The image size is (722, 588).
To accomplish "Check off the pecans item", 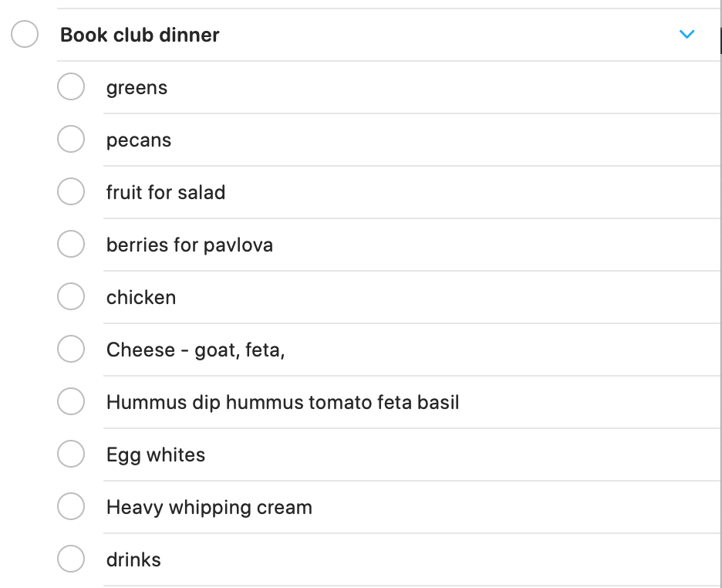I will [71, 140].
